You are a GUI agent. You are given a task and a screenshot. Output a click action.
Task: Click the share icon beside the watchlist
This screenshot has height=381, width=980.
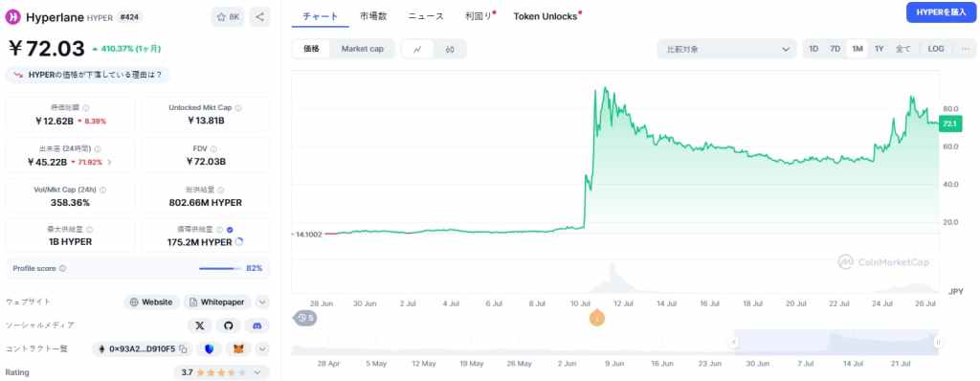[260, 17]
